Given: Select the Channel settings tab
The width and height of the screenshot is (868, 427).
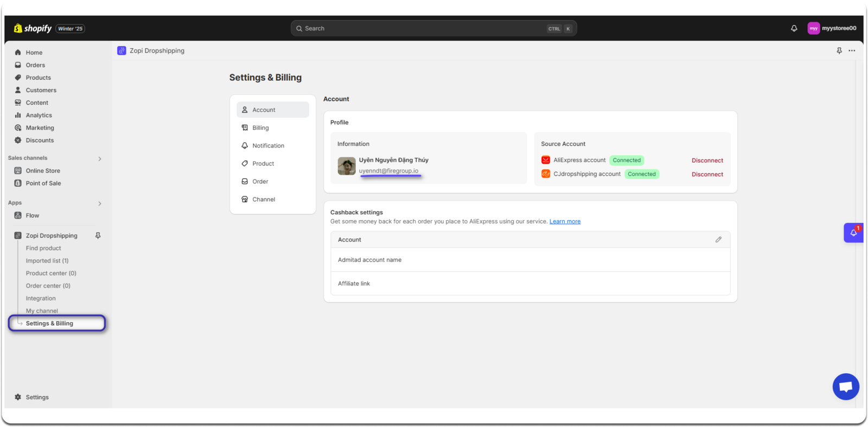Looking at the screenshot, I should pos(273,199).
